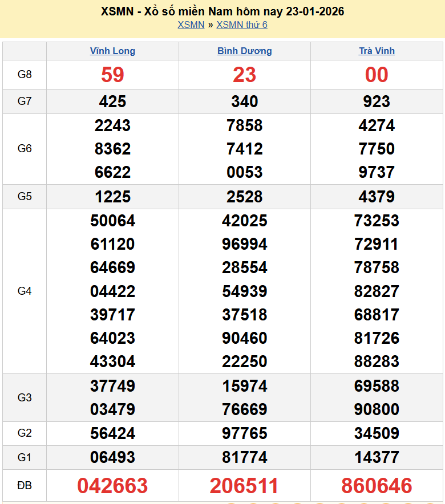Image resolution: width=445 pixels, height=504 pixels.
Task: Click the G1 number 14377
Action: [x=377, y=457]
